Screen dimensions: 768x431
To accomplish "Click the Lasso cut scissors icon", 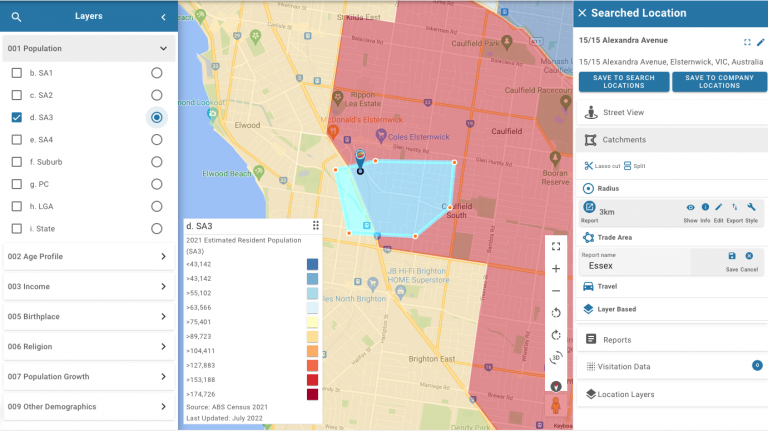I will click(x=588, y=165).
